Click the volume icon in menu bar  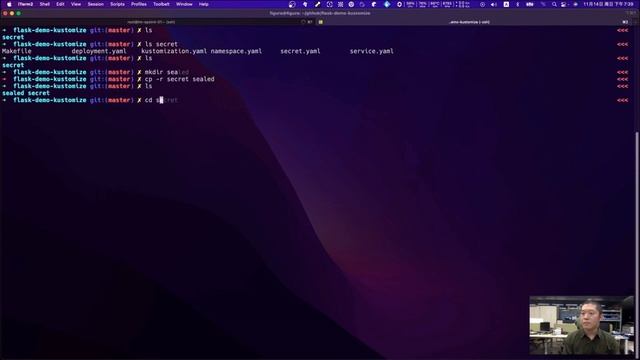point(493,4)
